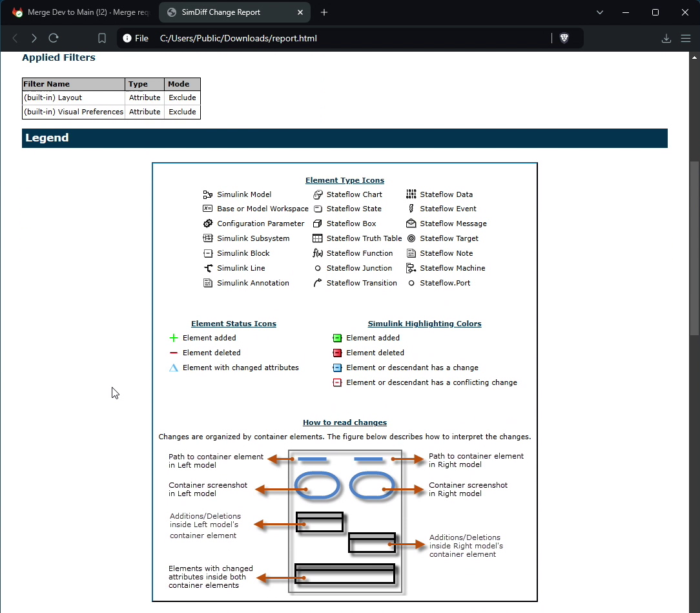Viewport: 700px width, 613px height.
Task: Click the Simulink Annotation icon
Action: (x=207, y=283)
